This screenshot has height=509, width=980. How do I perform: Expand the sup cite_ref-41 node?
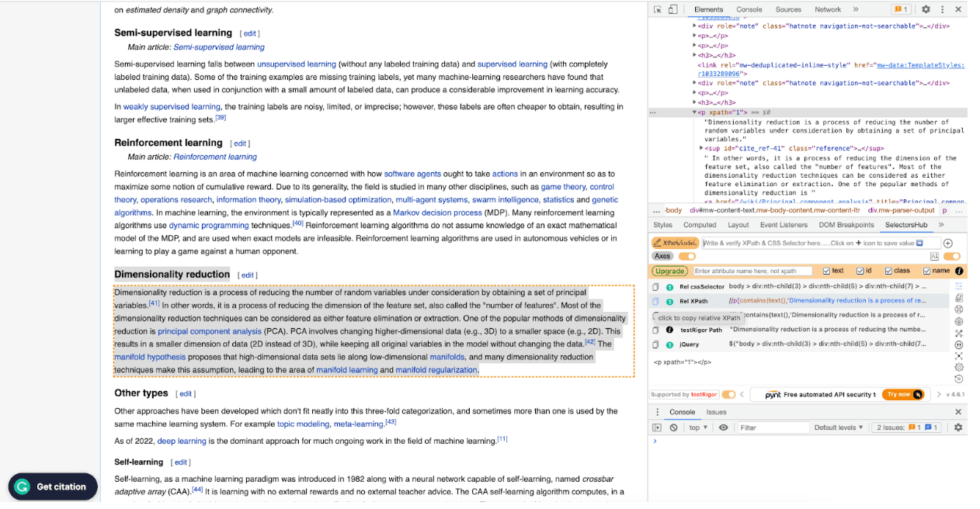pos(702,148)
